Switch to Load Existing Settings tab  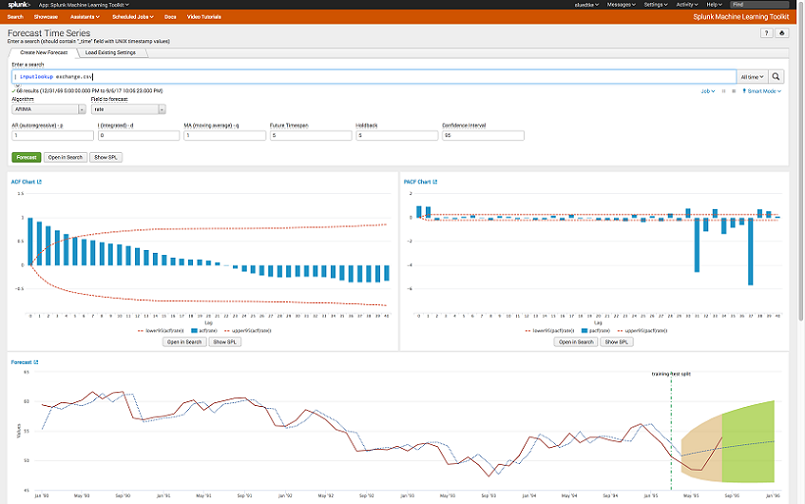tap(110, 52)
